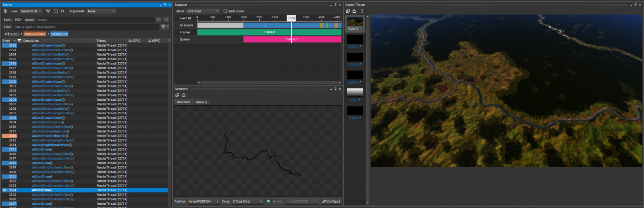This screenshot has height=208, width=644.
Task: Click the Thread column header
Action: 111,41
